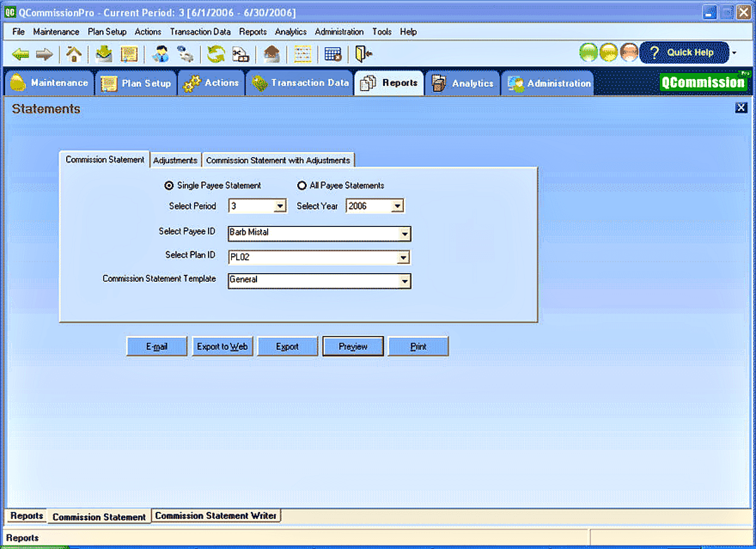This screenshot has width=756, height=549.
Task: Click the QCommission Pro logo
Action: [x=705, y=82]
